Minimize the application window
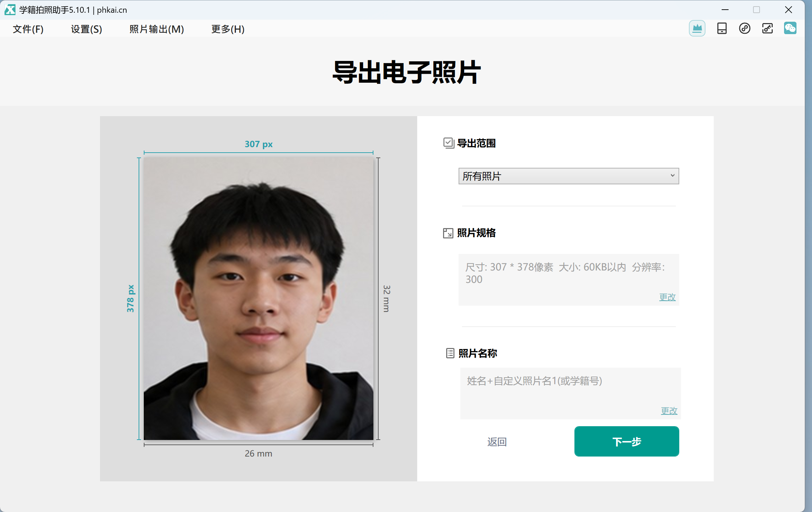Viewport: 812px width, 512px height. pos(725,10)
